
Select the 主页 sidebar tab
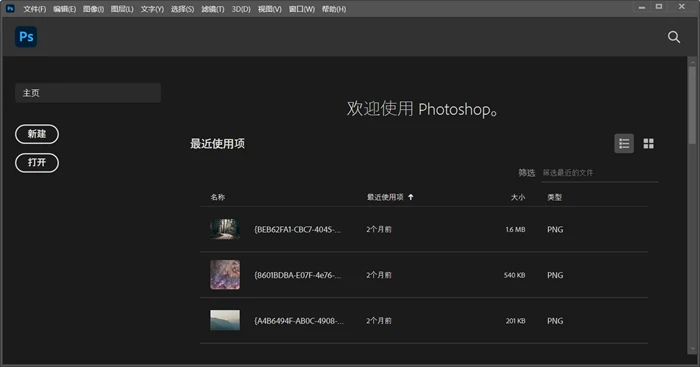(88, 93)
